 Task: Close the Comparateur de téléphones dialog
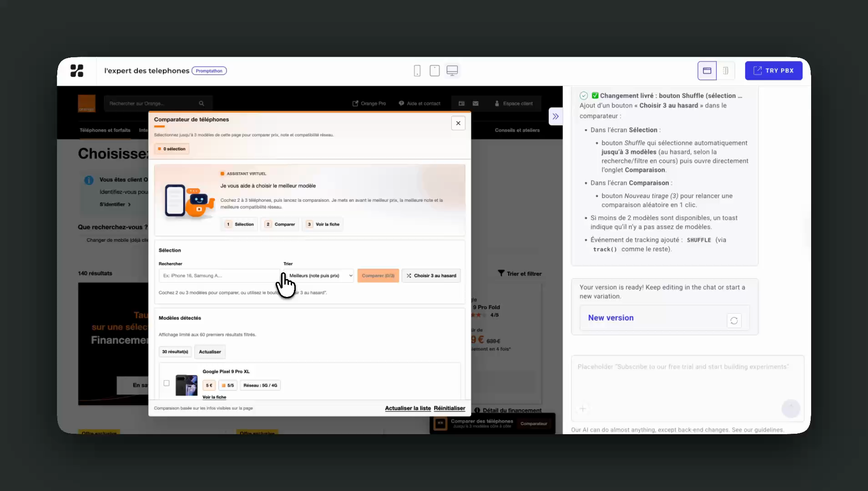coord(458,123)
